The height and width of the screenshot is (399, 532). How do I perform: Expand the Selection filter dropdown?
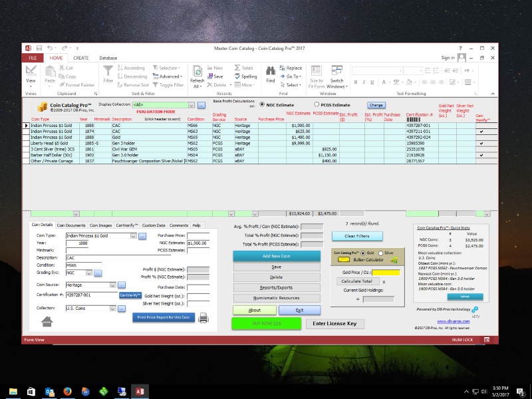click(x=167, y=68)
